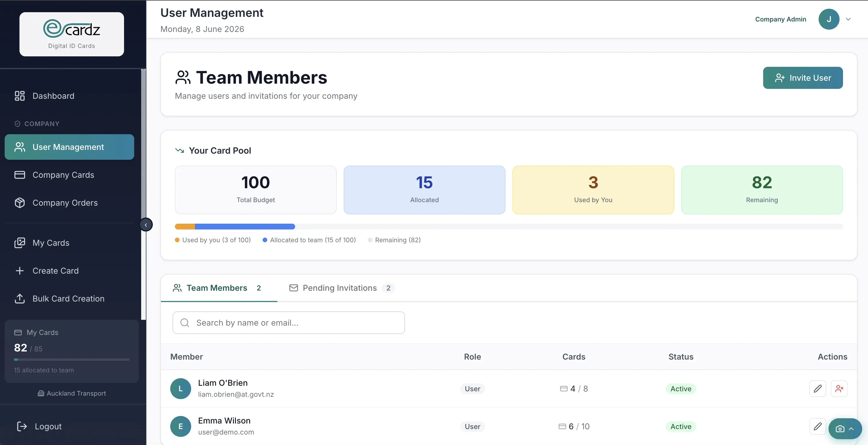Click the trend icon beside Your Card Pool
868x445 pixels.
click(180, 150)
